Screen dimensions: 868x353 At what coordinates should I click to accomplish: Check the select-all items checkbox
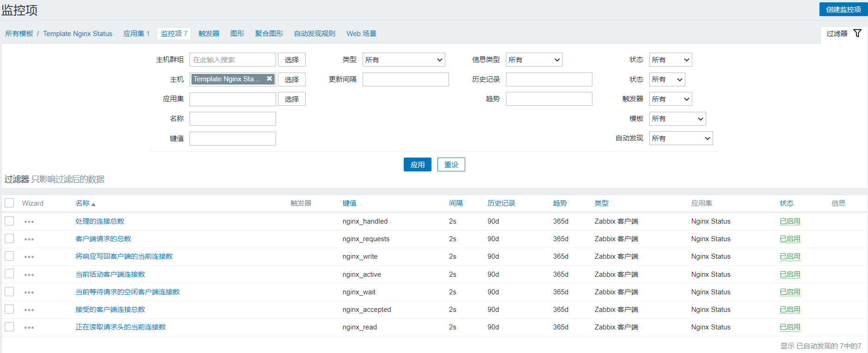[9, 203]
